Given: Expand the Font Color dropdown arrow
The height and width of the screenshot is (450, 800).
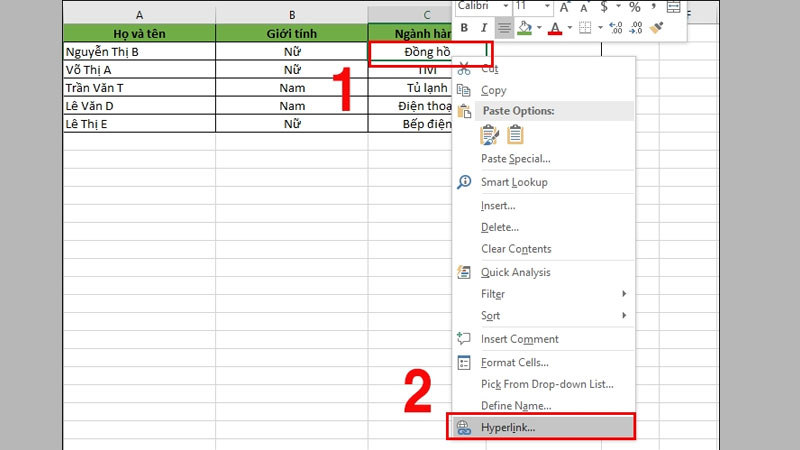Looking at the screenshot, I should 570,28.
